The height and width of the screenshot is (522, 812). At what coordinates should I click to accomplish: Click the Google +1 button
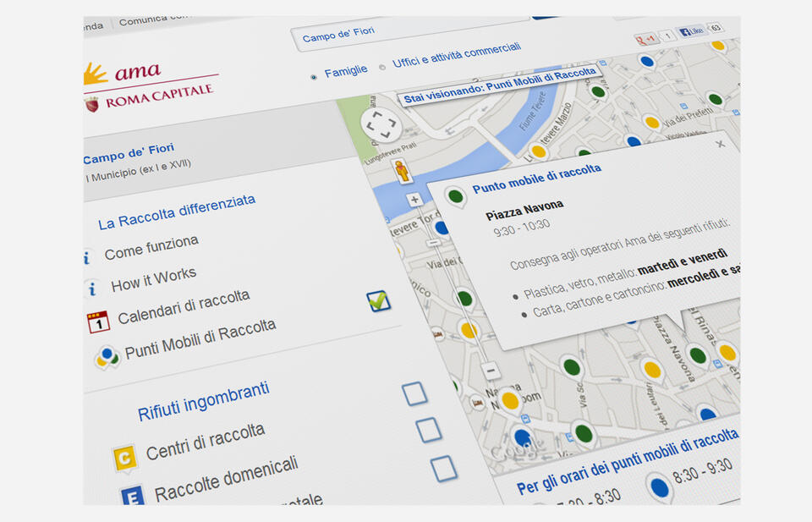point(645,39)
